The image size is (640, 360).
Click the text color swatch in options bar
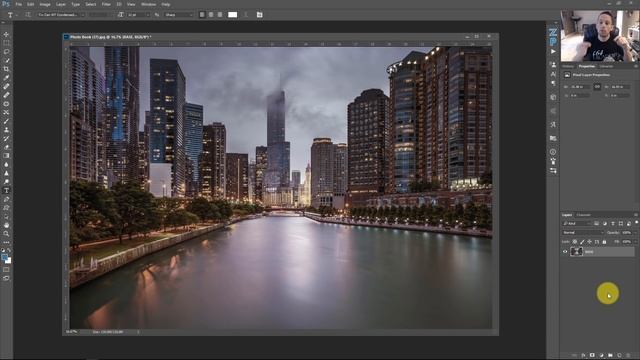pyautogui.click(x=233, y=15)
